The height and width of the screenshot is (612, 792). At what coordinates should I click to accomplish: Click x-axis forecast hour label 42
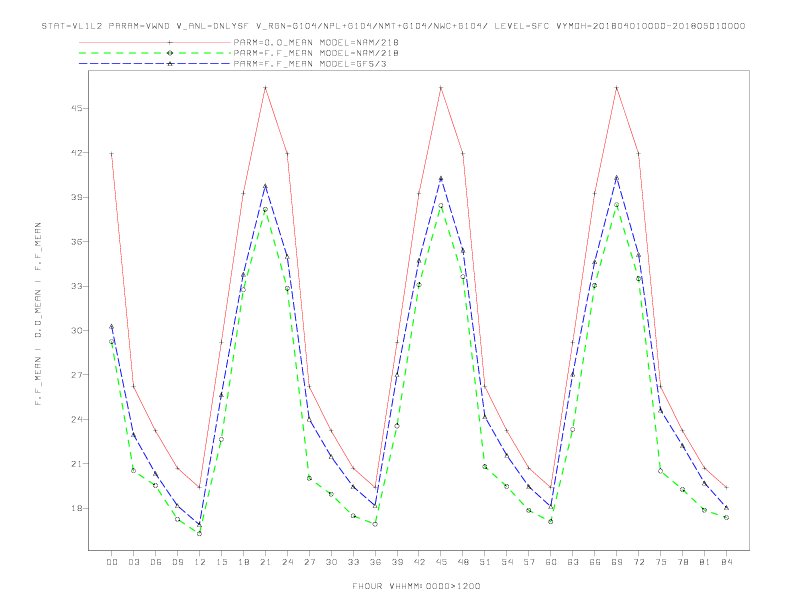[x=419, y=562]
